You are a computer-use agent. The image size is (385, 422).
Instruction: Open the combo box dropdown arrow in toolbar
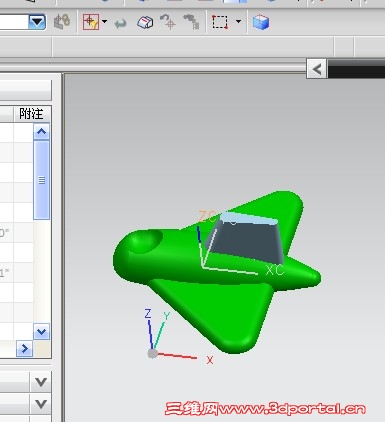[37, 22]
